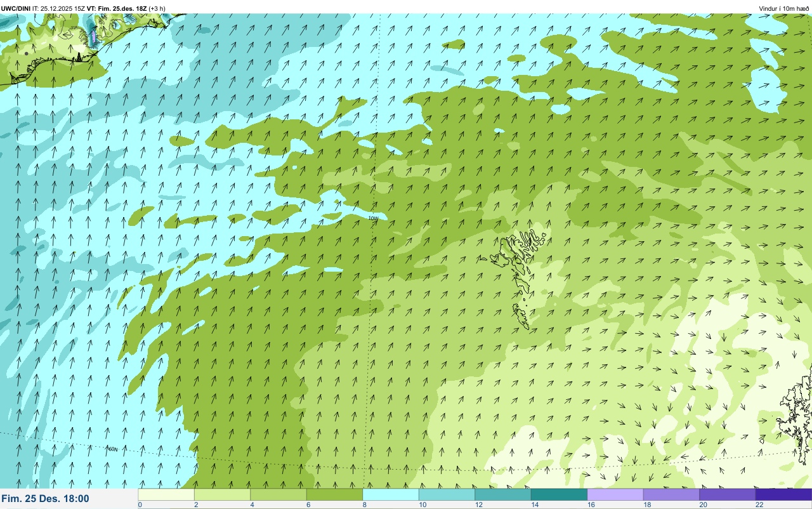Click the legend value "6"

pyautogui.click(x=308, y=505)
